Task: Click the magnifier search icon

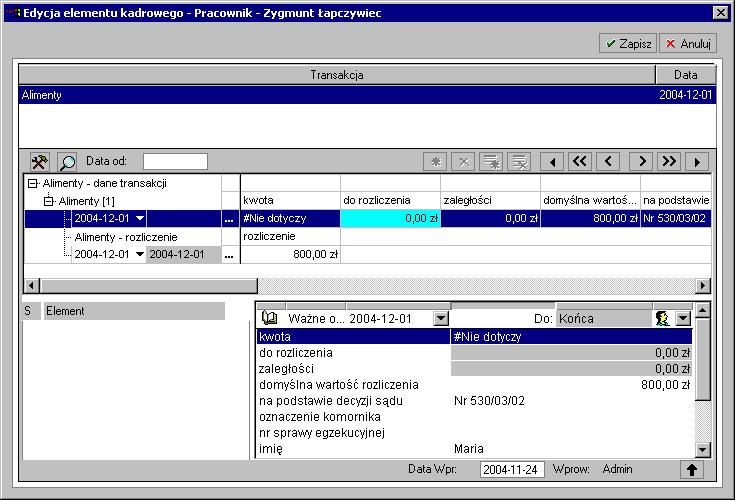Action: (x=67, y=162)
